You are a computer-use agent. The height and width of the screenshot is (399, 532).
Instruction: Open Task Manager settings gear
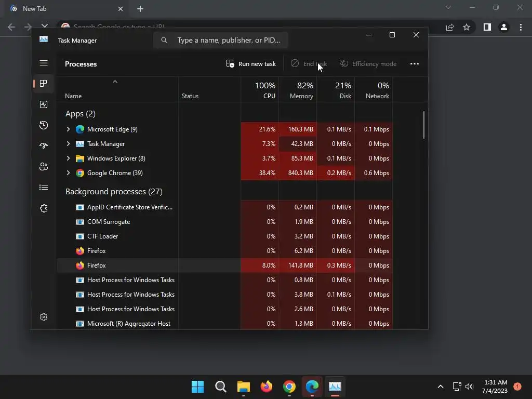tap(44, 317)
